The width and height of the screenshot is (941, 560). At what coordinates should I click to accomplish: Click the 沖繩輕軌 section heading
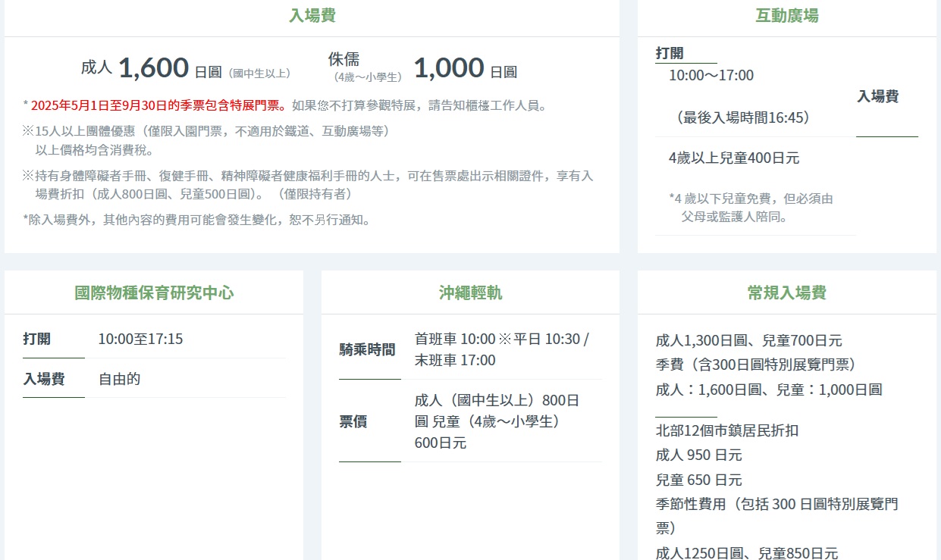tap(470, 293)
